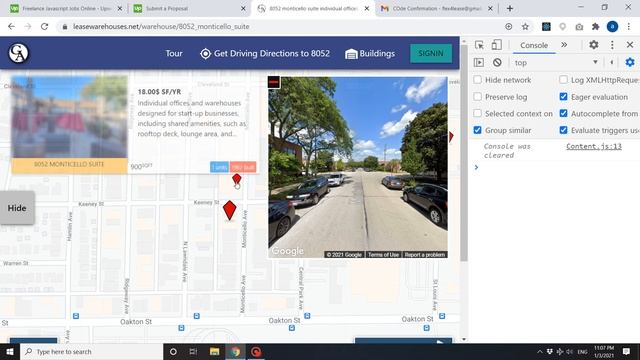Open the Windows Start menu

pyautogui.click(x=10, y=351)
